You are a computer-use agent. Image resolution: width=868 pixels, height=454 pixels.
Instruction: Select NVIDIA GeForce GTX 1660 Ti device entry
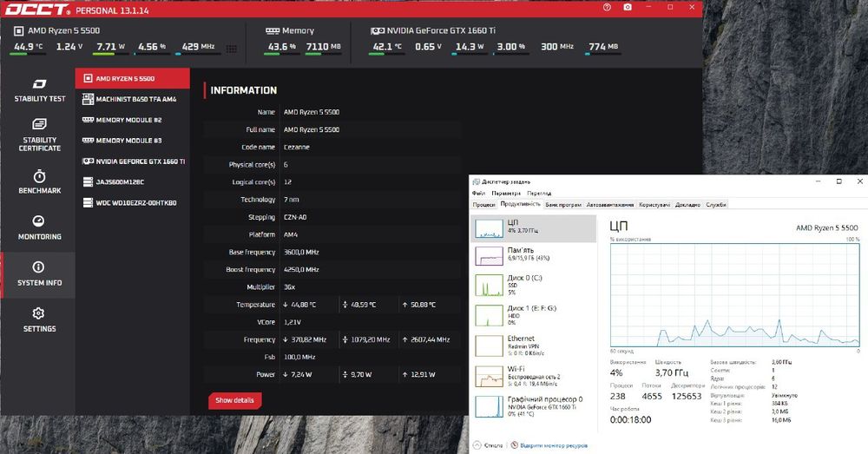(133, 161)
